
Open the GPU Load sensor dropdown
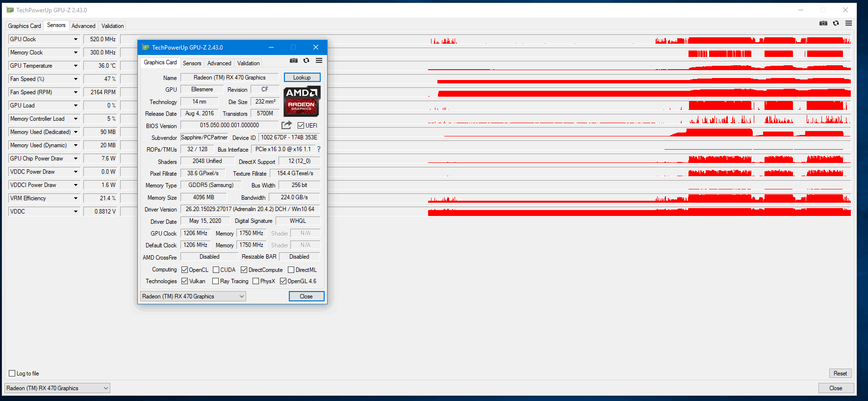point(76,106)
